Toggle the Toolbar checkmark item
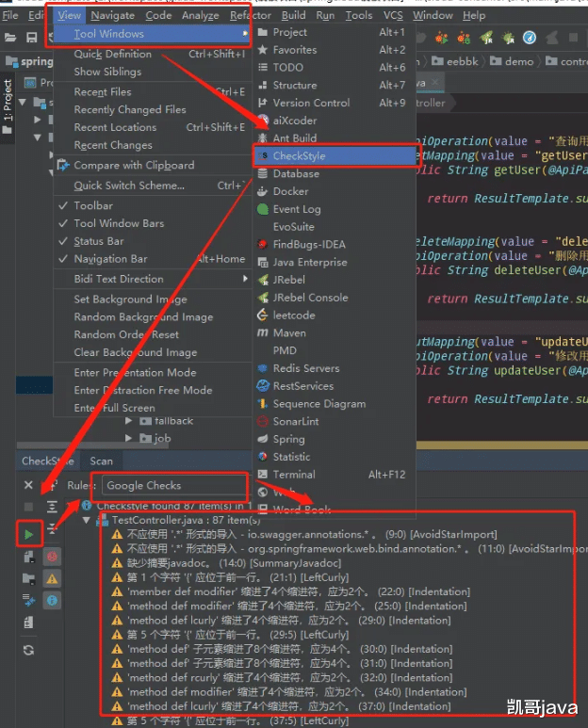Image resolution: width=588 pixels, height=728 pixels. point(153,205)
